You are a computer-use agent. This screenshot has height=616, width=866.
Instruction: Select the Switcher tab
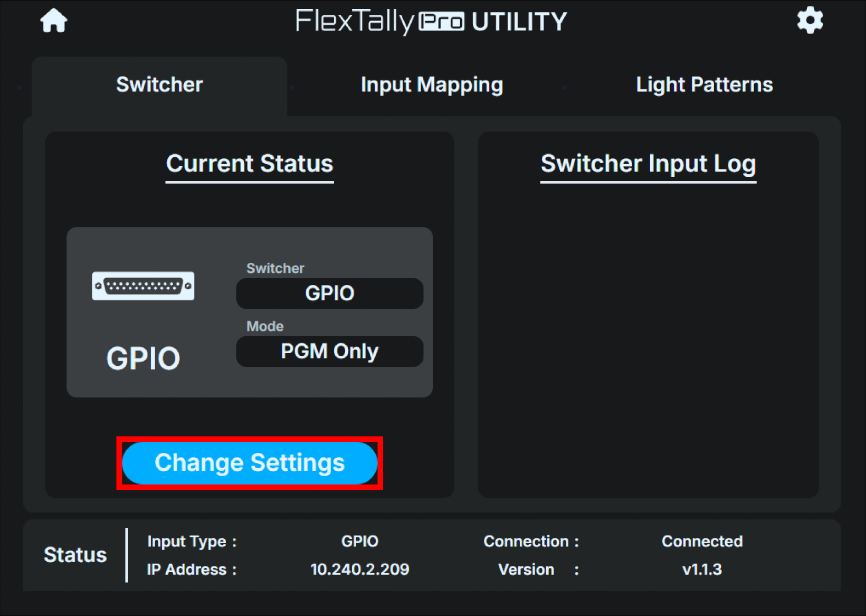(x=159, y=84)
